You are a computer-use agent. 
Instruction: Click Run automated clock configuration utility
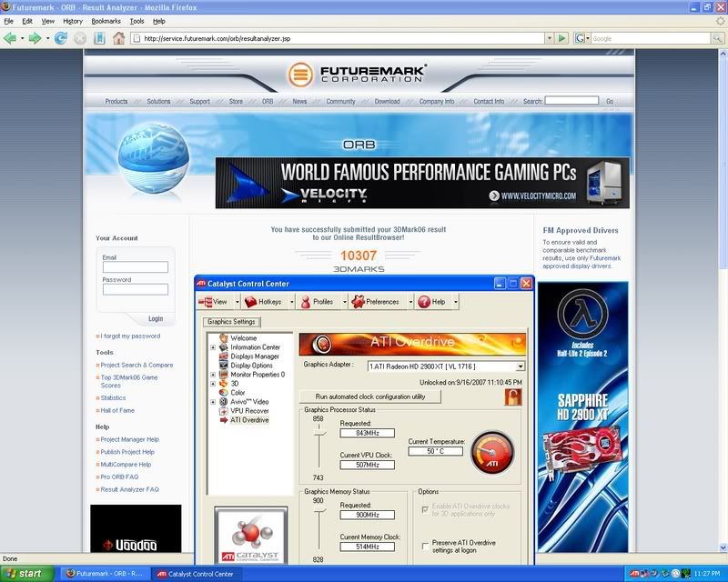click(x=370, y=396)
